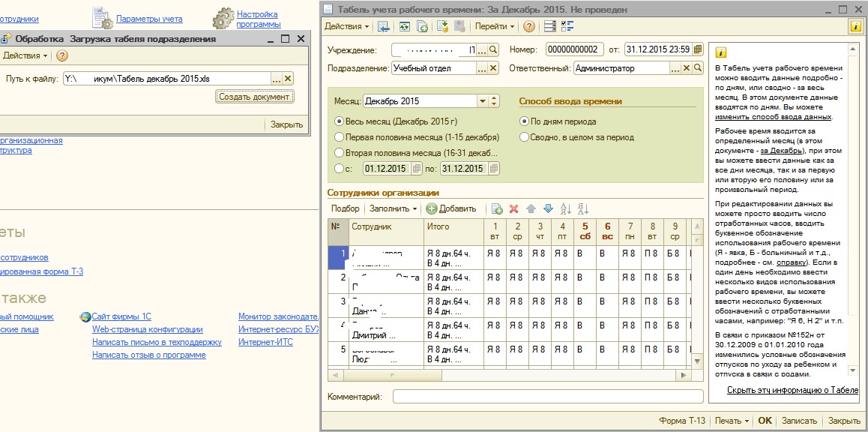
Task: Click help in the Обработка window
Action: pos(62,56)
